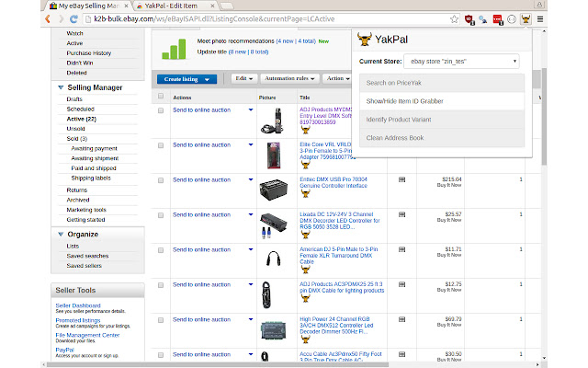
Task: Select Show/Hide Item ID Grabber
Action: pyautogui.click(x=442, y=101)
